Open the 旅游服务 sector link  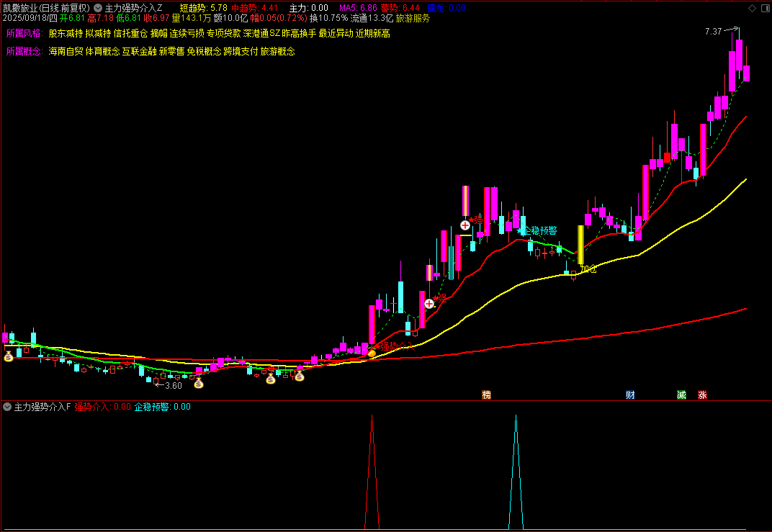[x=413, y=19]
